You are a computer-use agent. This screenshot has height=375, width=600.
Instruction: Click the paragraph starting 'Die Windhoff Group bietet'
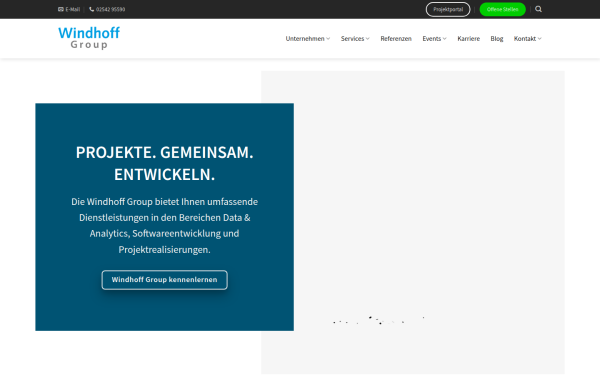click(165, 225)
